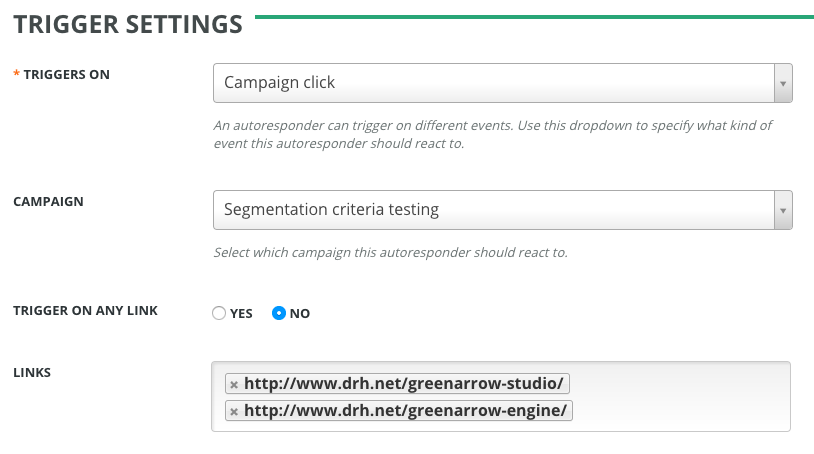Click the Triggers On field label

pyautogui.click(x=66, y=75)
